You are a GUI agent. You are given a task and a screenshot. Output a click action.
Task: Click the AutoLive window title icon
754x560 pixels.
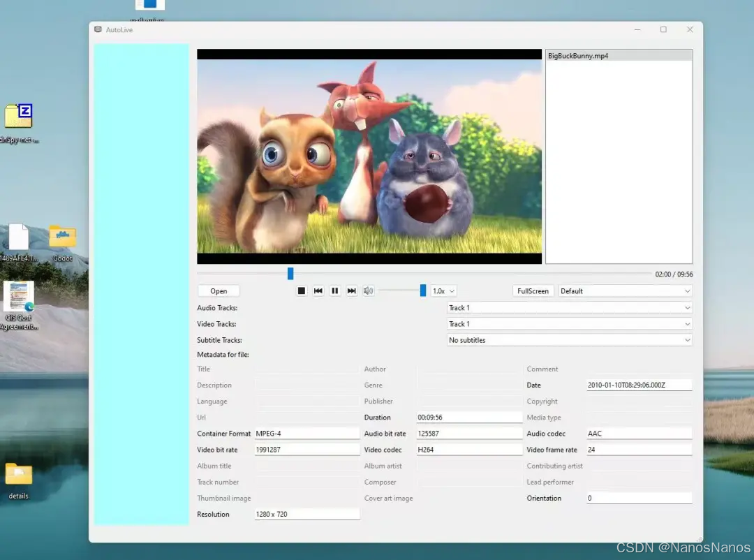[98, 30]
